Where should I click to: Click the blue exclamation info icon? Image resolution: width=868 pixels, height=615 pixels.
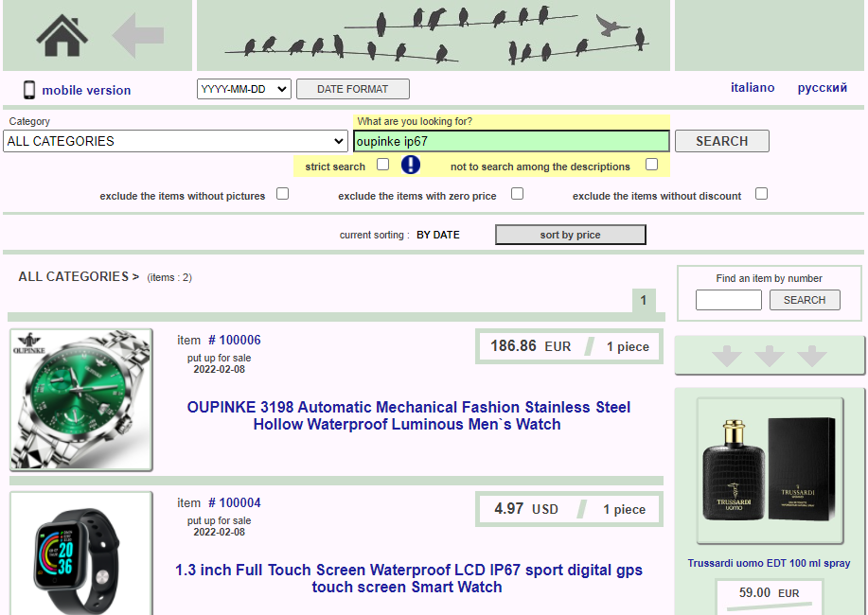point(411,165)
